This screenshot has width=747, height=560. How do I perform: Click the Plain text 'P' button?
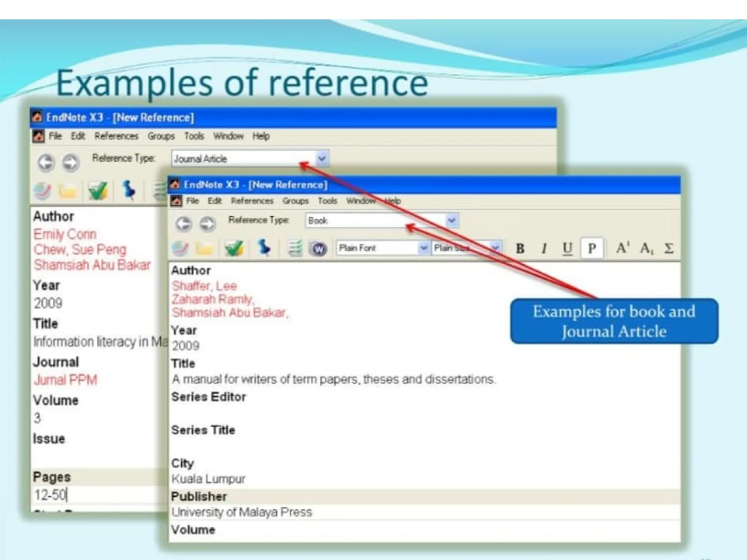592,248
